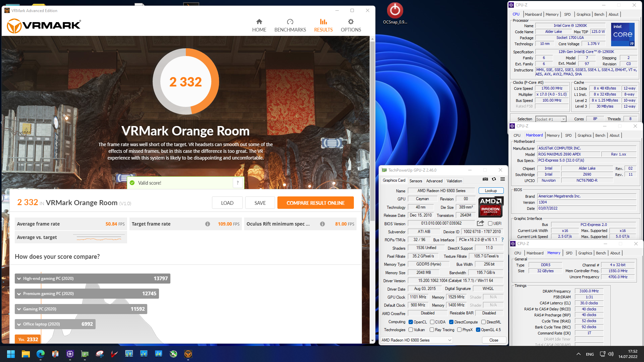Open the Windows Start menu
The width and height of the screenshot is (644, 362).
[11, 354]
